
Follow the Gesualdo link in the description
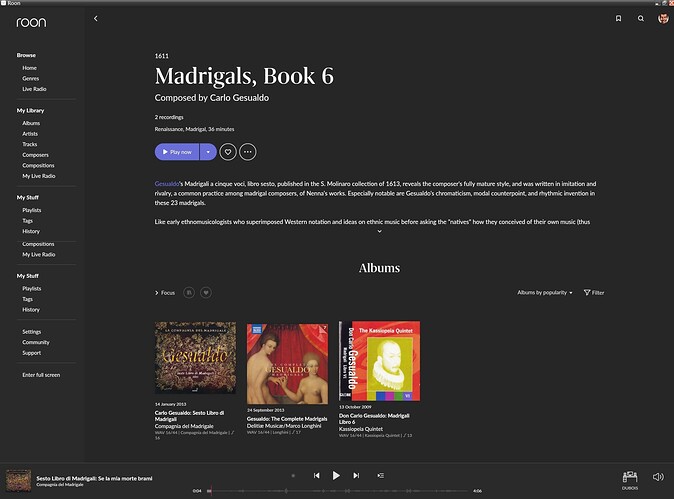coord(167,184)
